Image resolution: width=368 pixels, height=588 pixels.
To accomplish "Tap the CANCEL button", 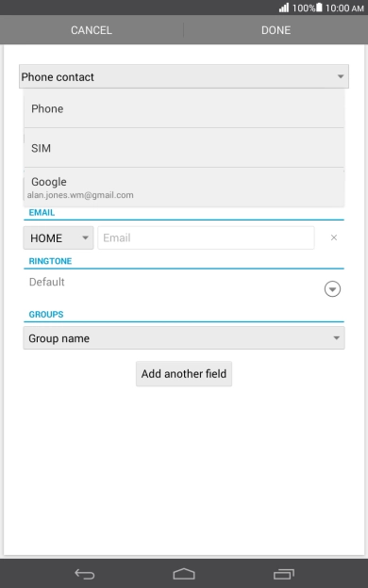I will tap(92, 30).
